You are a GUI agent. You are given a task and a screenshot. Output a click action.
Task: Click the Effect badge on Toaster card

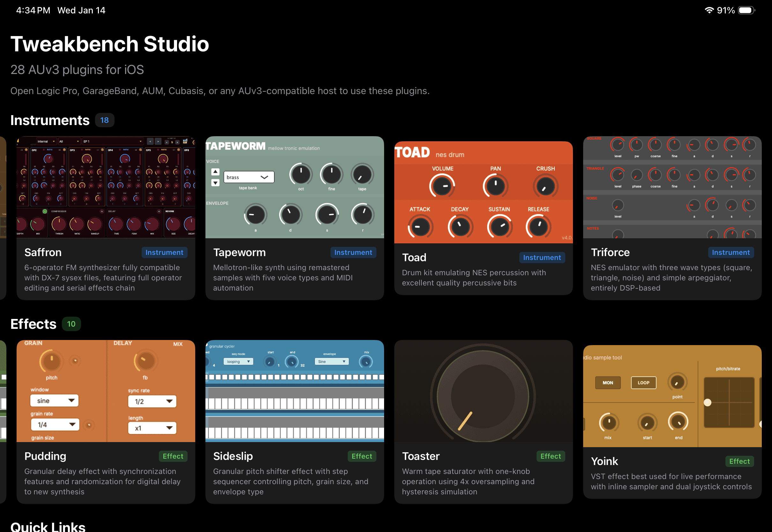coord(551,456)
